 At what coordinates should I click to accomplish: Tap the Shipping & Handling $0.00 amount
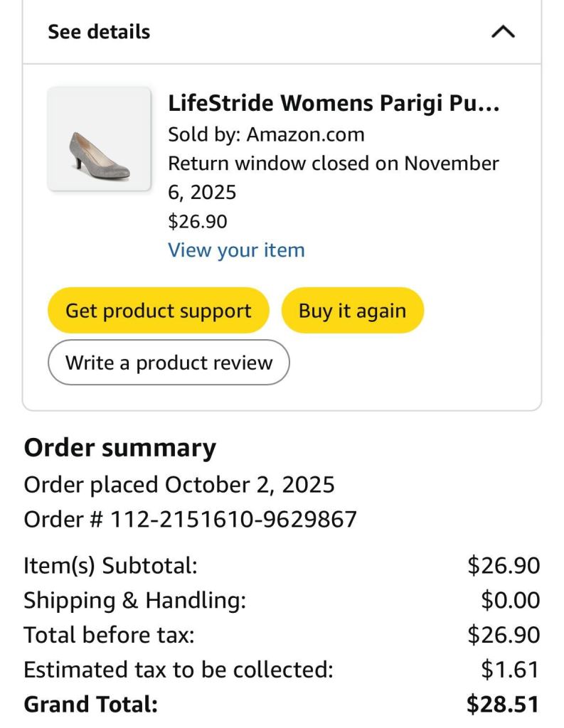point(510,601)
